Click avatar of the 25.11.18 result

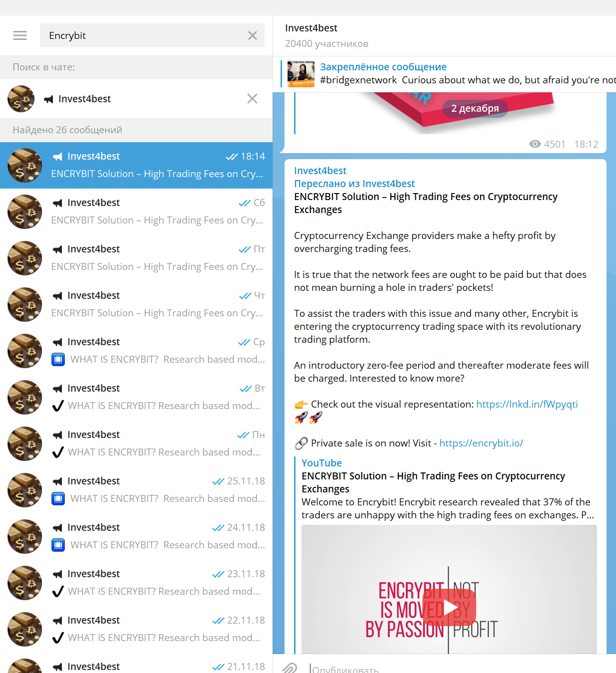[x=24, y=490]
